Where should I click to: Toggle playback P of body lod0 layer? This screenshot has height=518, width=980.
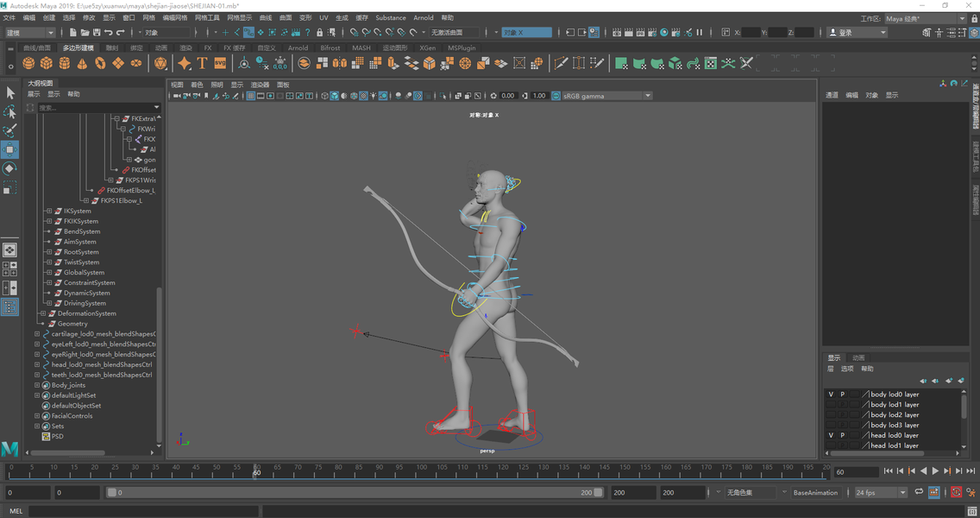pos(843,395)
